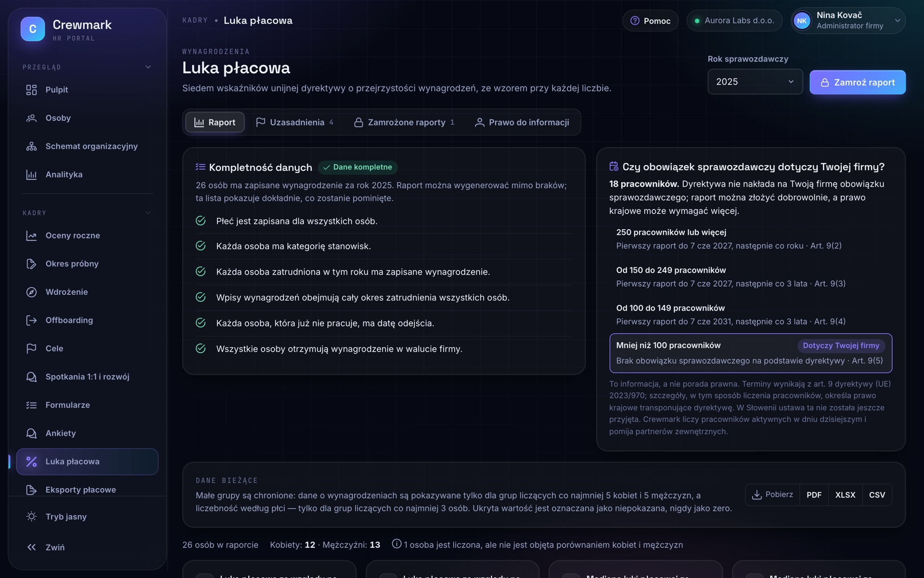Click the Analityka bar chart icon
The width and height of the screenshot is (924, 578).
31,174
